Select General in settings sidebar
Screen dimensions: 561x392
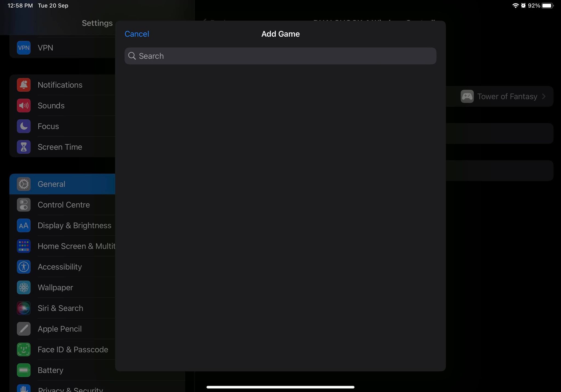(x=51, y=184)
